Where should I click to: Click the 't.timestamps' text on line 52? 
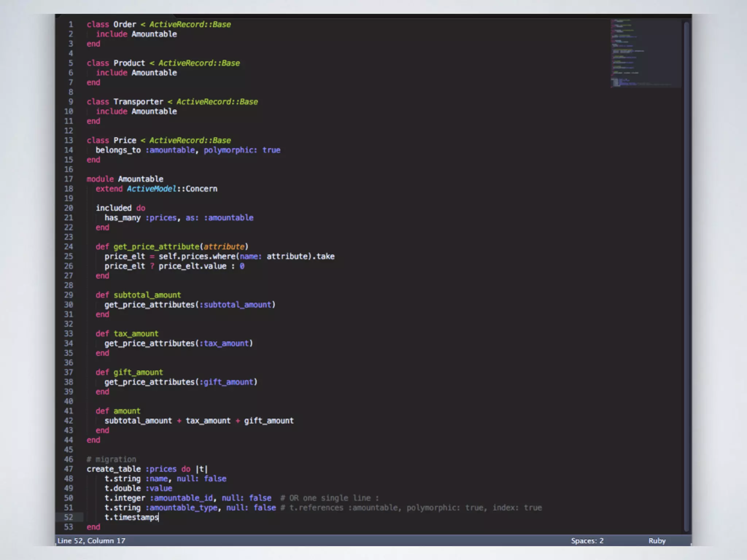click(x=131, y=517)
